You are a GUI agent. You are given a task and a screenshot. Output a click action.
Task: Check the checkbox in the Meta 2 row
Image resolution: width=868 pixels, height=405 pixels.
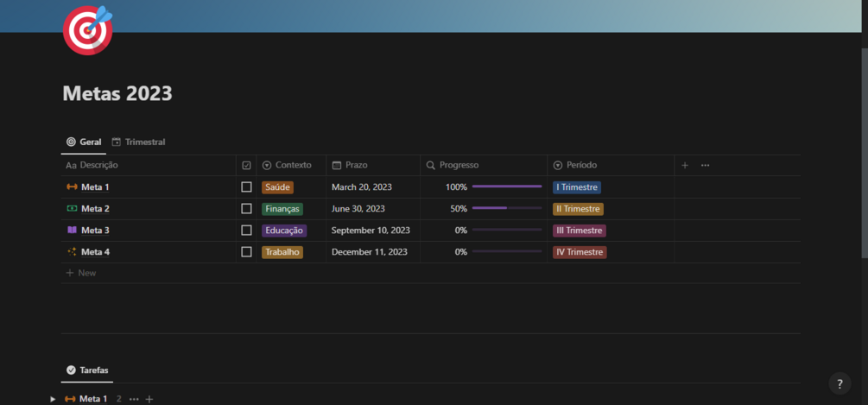246,209
